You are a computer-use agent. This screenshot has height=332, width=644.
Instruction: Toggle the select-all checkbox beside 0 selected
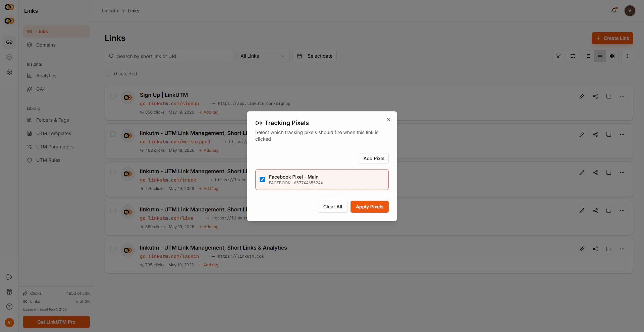[x=109, y=74]
